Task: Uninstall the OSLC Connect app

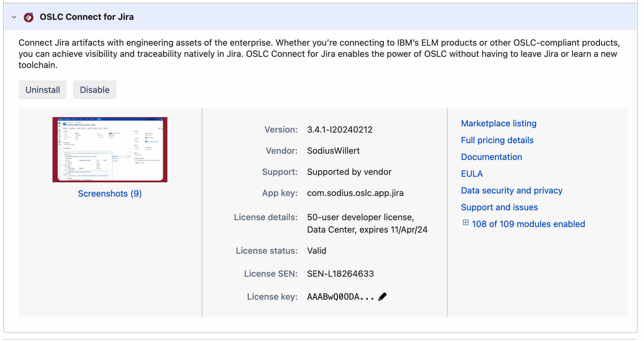Action: coord(43,90)
